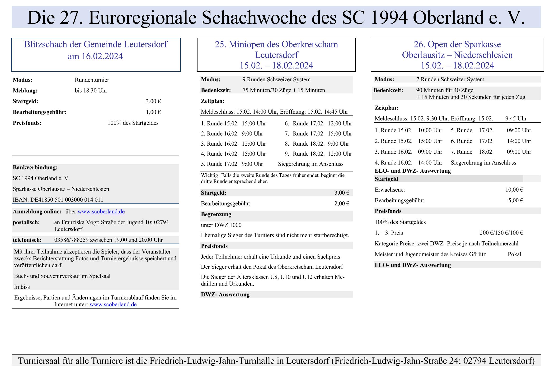Click Miniopen '9. Runde 18.02. 12:00 Uhr' entry
Screen dimensions: 555x392
point(318,154)
